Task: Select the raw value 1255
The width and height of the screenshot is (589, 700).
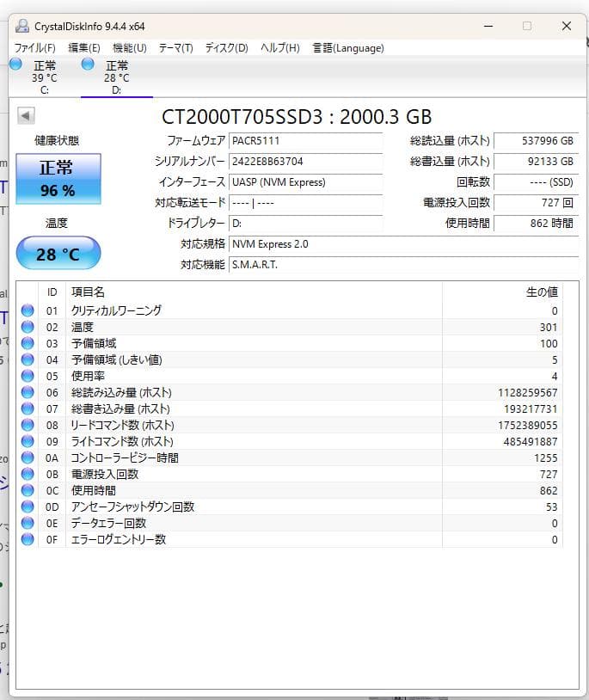Action: coord(546,458)
